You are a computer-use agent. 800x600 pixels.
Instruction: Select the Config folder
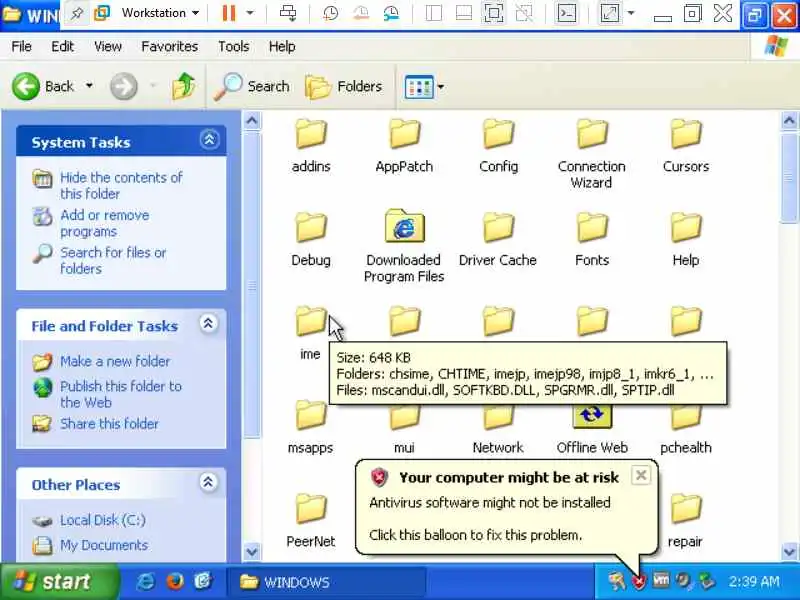pyautogui.click(x=498, y=145)
